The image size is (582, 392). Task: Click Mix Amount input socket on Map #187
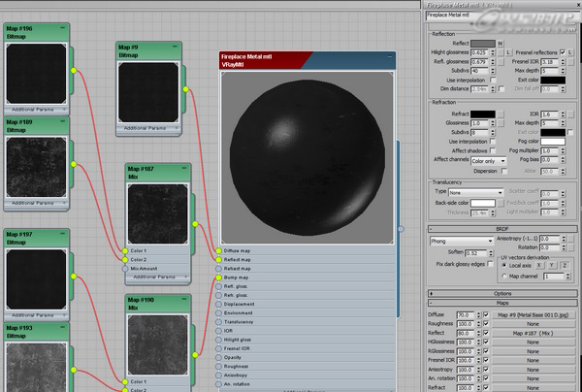(x=125, y=269)
